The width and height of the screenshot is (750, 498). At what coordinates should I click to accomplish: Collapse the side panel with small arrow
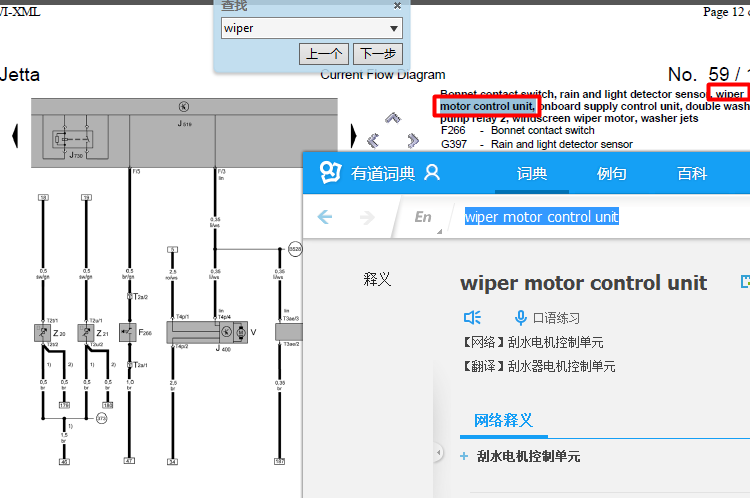point(439,452)
